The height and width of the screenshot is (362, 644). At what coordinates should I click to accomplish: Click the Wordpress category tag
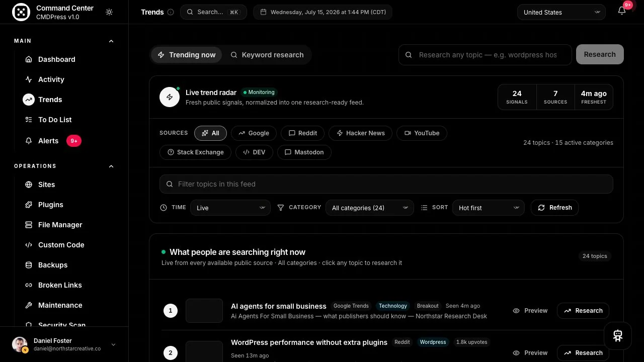tap(433, 342)
